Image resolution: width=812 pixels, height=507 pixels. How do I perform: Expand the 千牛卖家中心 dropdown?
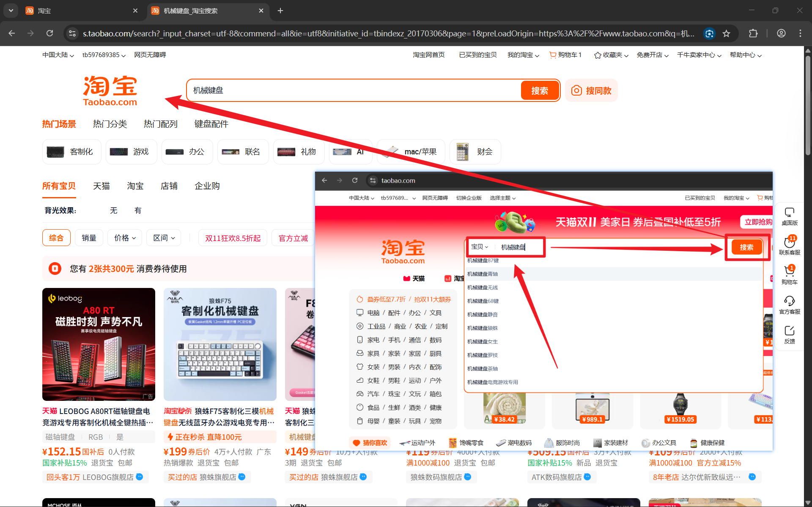pyautogui.click(x=699, y=55)
